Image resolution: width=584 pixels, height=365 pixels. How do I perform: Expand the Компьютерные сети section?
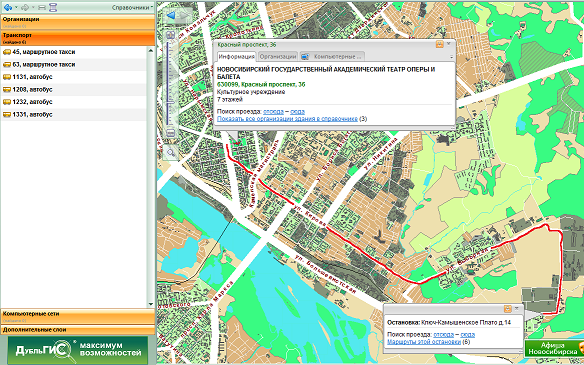coord(77,316)
